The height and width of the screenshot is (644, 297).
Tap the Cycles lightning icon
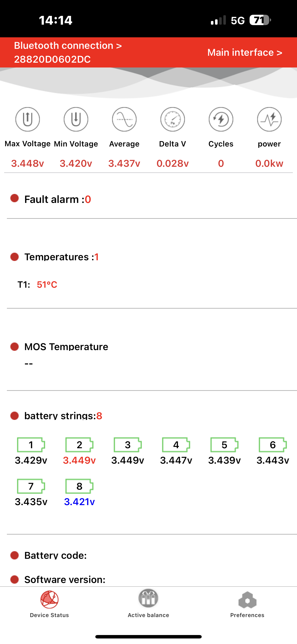tap(221, 120)
